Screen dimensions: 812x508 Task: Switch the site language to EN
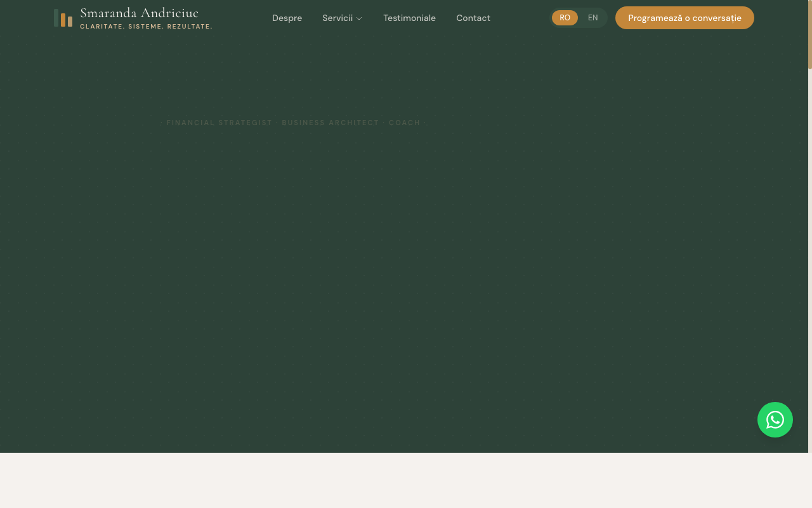593,18
